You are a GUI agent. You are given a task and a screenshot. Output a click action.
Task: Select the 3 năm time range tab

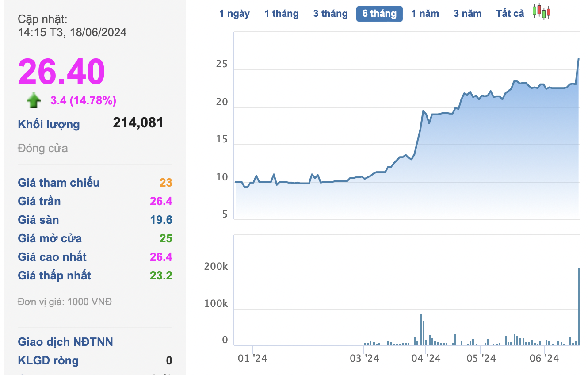467,14
